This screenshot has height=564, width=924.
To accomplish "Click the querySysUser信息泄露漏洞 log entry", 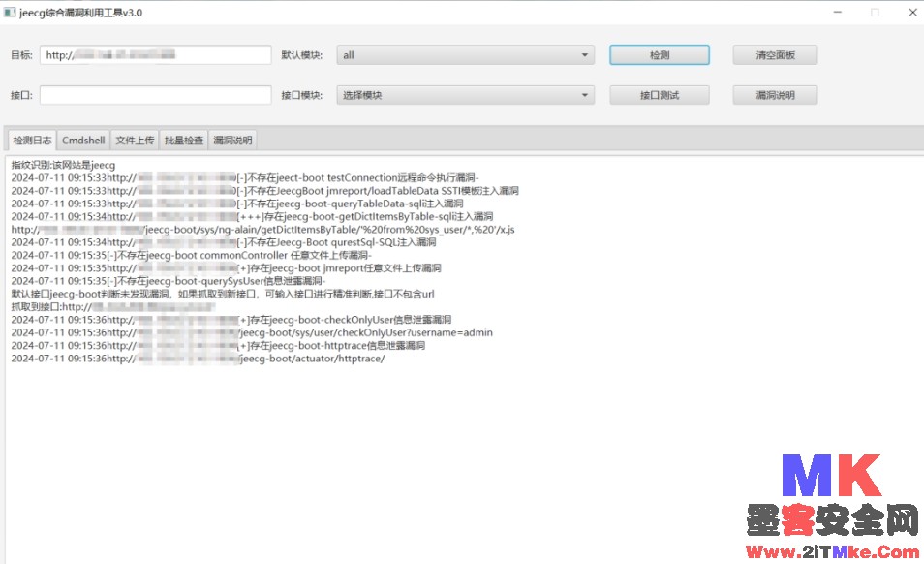I will click(169, 281).
